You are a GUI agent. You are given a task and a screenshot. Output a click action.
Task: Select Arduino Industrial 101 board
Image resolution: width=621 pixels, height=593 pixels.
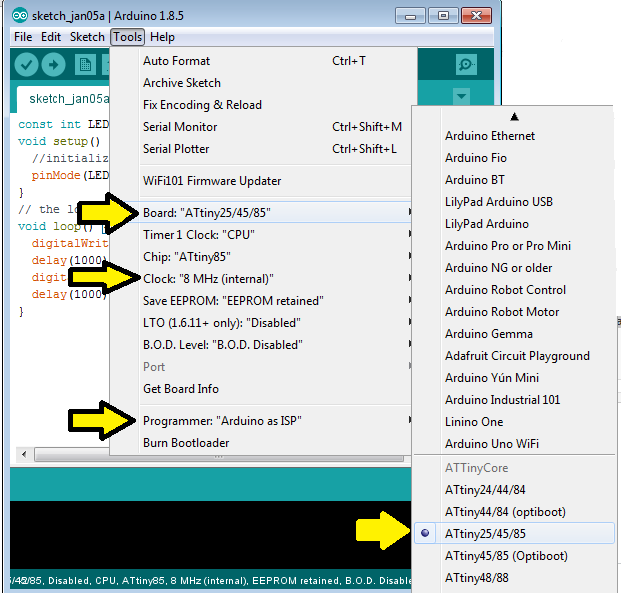tap(514, 400)
